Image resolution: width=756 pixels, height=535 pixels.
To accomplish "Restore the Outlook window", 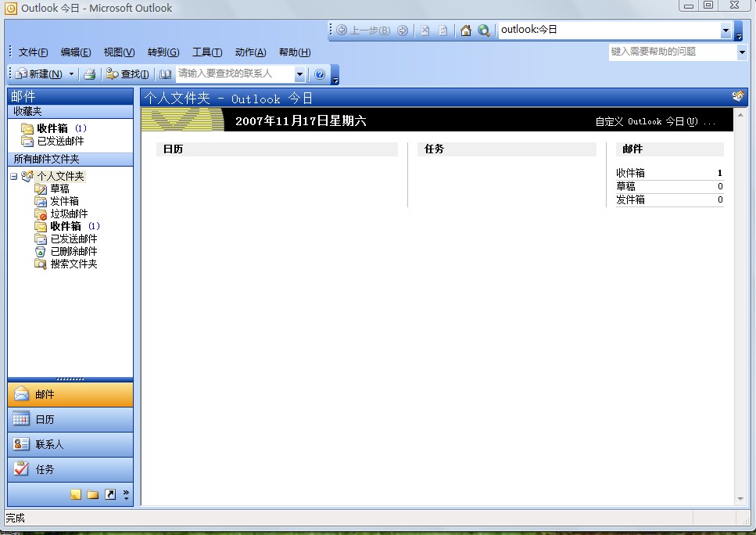I will coord(708,5).
